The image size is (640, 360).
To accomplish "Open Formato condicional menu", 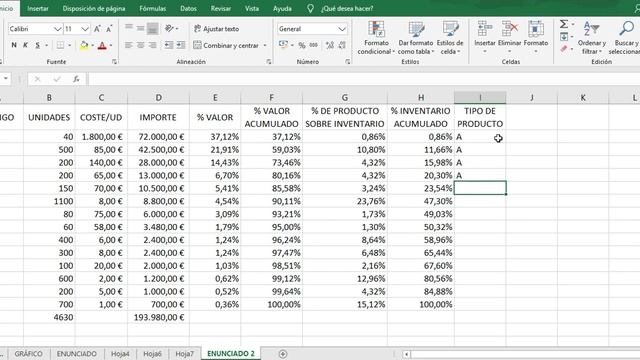I will point(376,38).
